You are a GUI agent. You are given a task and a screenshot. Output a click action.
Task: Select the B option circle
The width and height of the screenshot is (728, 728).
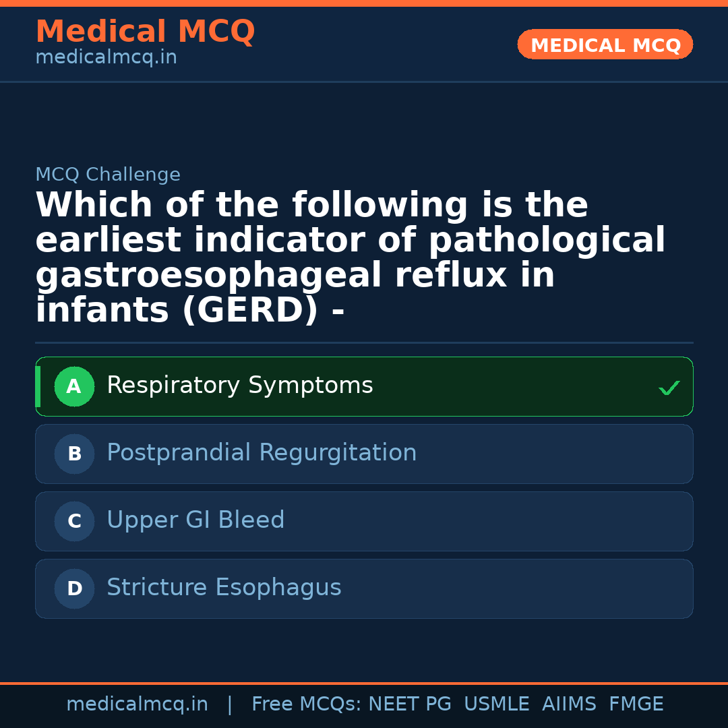click(x=74, y=454)
